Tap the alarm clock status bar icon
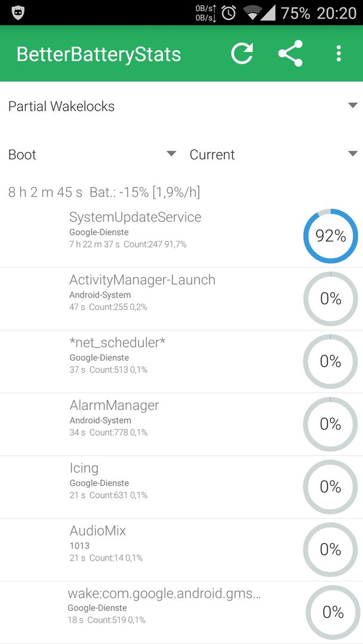Viewport: 363px width, 644px height. 229,13
